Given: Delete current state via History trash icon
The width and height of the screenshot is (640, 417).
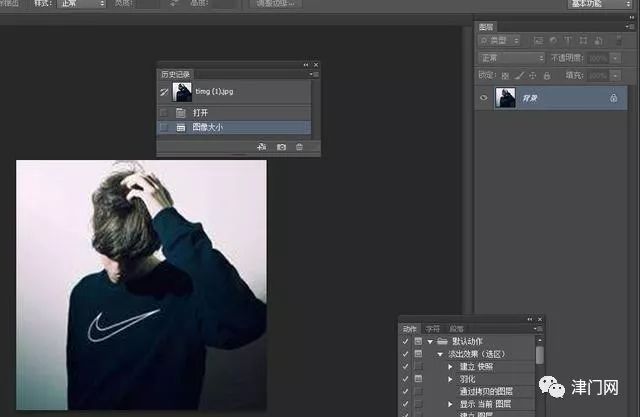Looking at the screenshot, I should click(299, 147).
